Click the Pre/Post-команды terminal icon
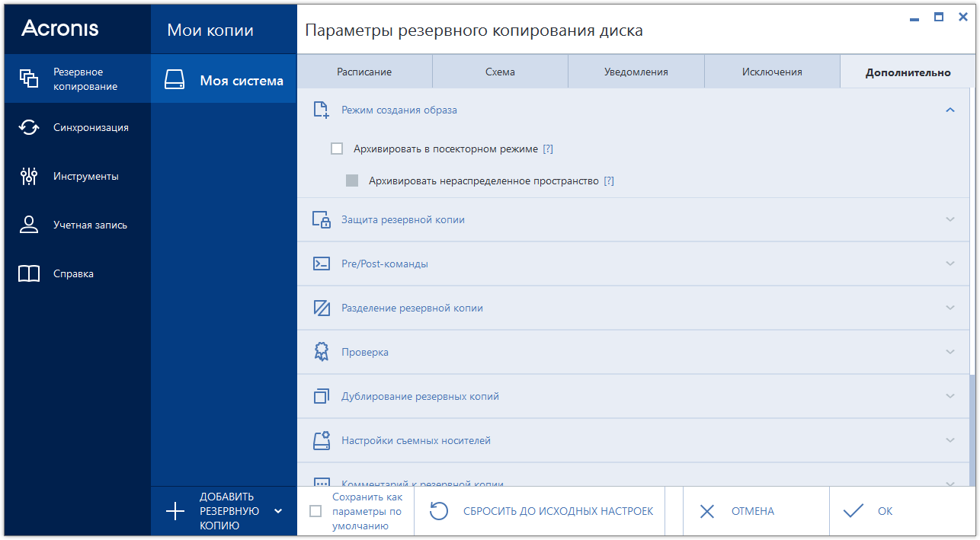The height and width of the screenshot is (540, 980). click(322, 264)
